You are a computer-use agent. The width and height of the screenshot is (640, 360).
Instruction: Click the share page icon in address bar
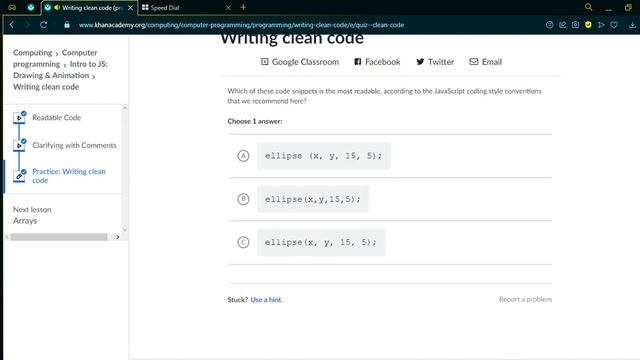562,25
